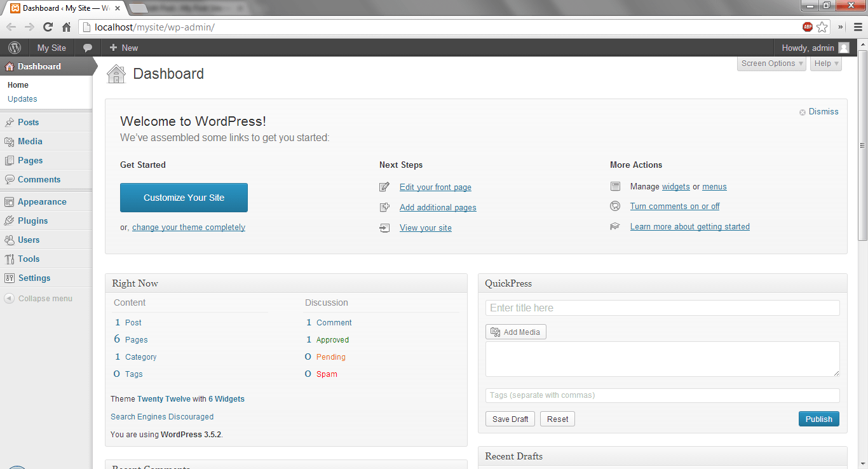Open the Chrome menu icon
Image resolution: width=868 pixels, height=469 pixels.
[x=858, y=27]
